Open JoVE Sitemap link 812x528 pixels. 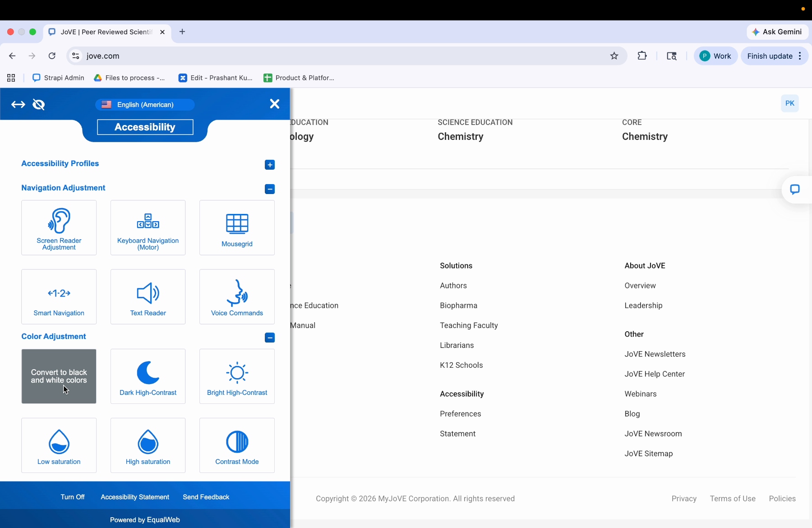click(648, 454)
